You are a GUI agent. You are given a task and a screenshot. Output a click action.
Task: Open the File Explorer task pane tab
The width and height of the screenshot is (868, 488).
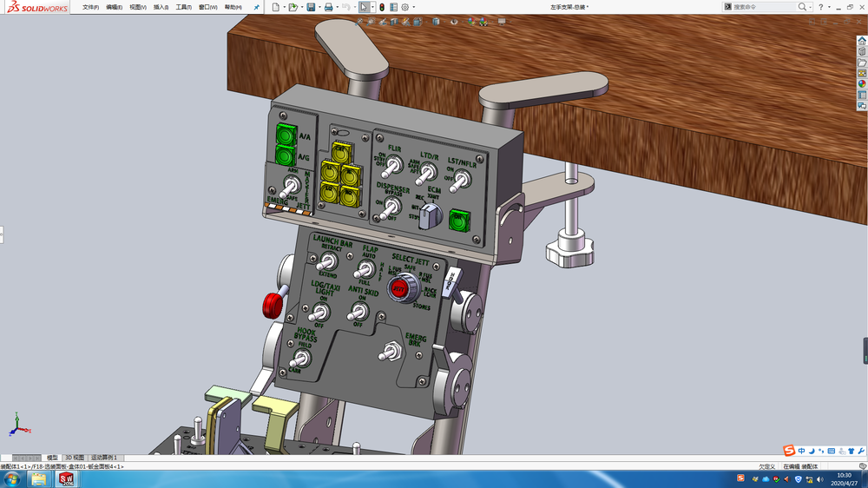(862, 63)
